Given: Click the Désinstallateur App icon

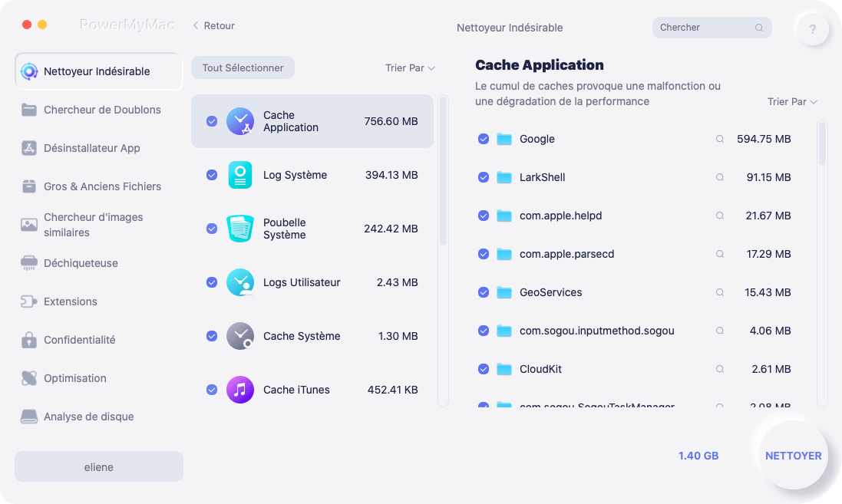Looking at the screenshot, I should click(x=29, y=148).
